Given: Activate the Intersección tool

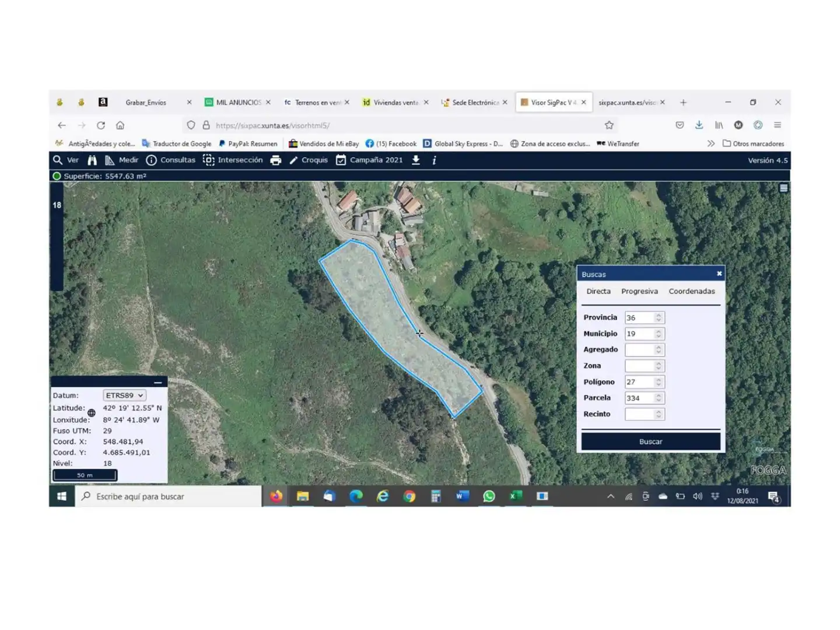Looking at the screenshot, I should click(233, 160).
